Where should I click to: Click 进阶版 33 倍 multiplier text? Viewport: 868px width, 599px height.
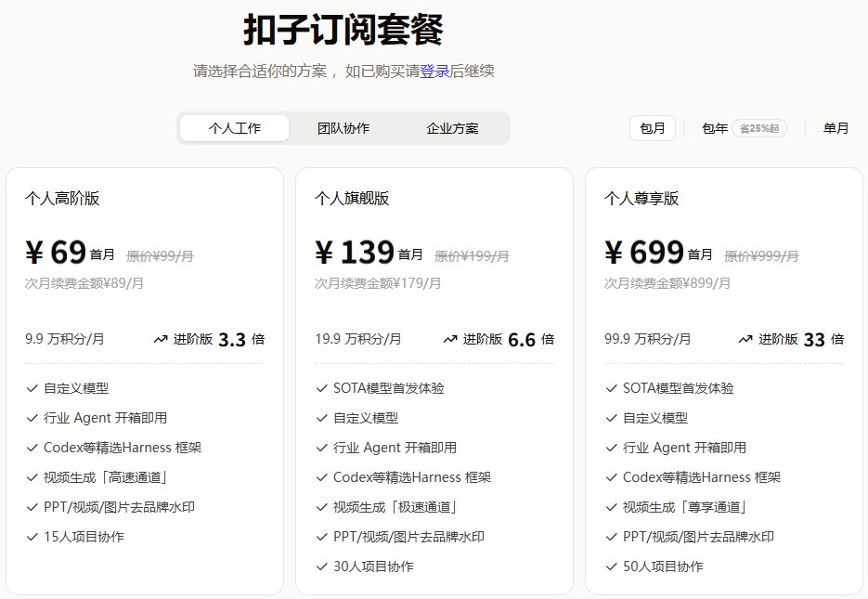pos(801,339)
